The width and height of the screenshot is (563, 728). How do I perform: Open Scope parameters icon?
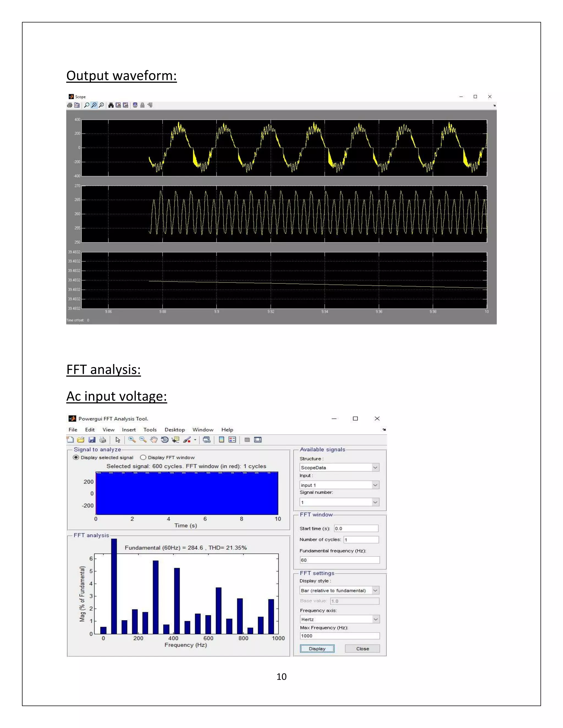click(77, 105)
